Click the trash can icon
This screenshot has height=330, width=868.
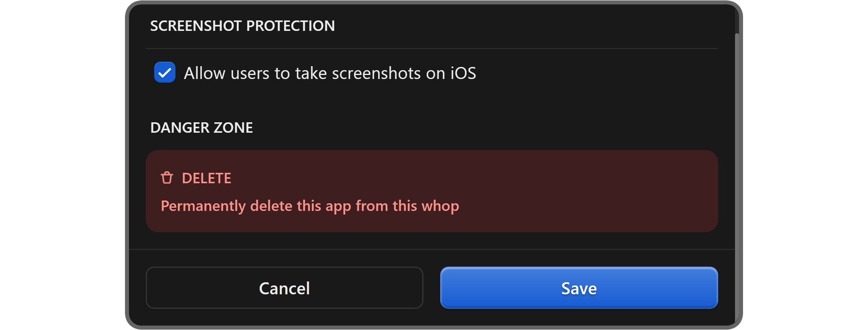tap(167, 178)
